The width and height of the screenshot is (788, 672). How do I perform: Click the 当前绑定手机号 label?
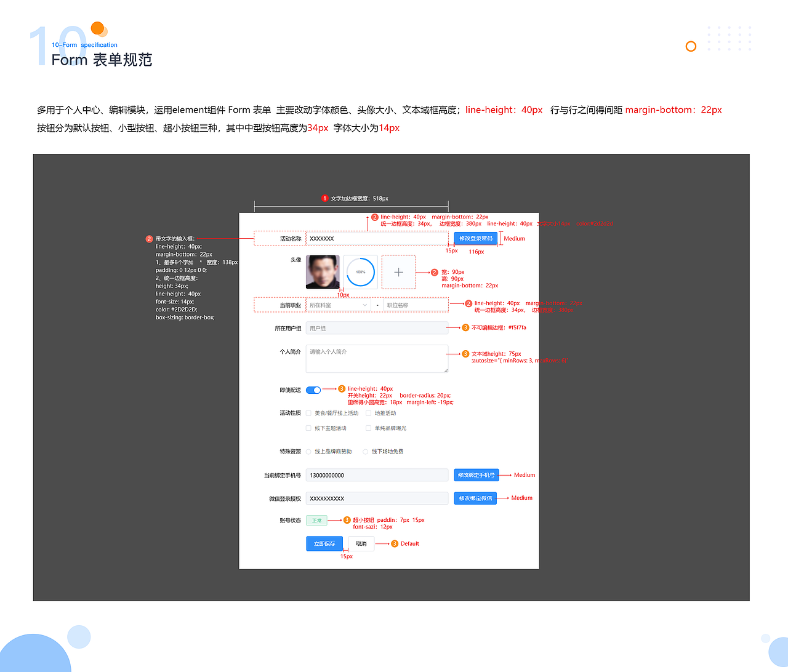(283, 476)
